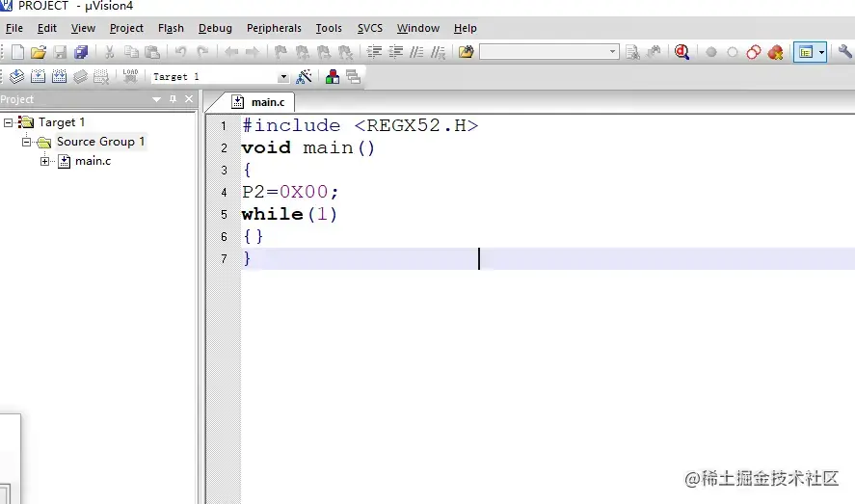Open the Target 1 dropdown
This screenshot has width=855, height=504.
coord(283,77)
